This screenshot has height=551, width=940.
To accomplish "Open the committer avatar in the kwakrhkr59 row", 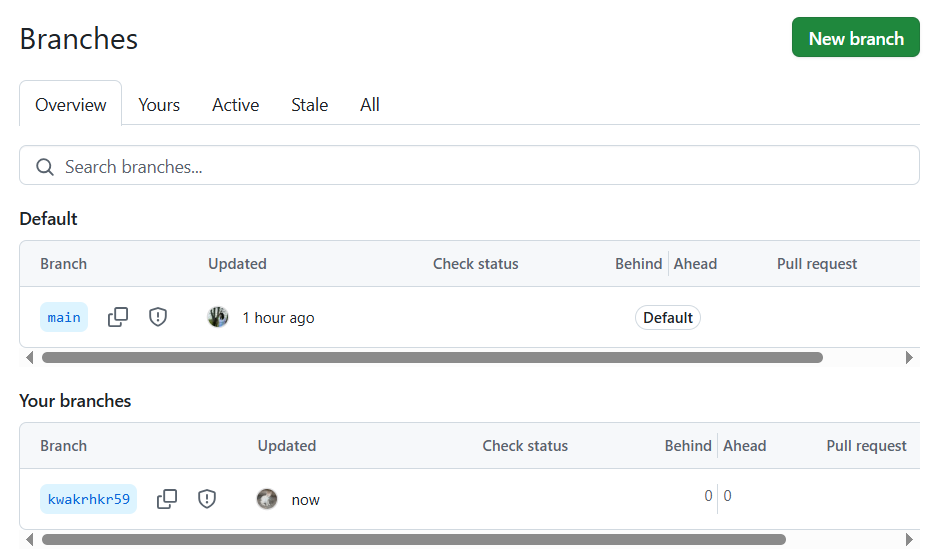I will pyautogui.click(x=267, y=499).
